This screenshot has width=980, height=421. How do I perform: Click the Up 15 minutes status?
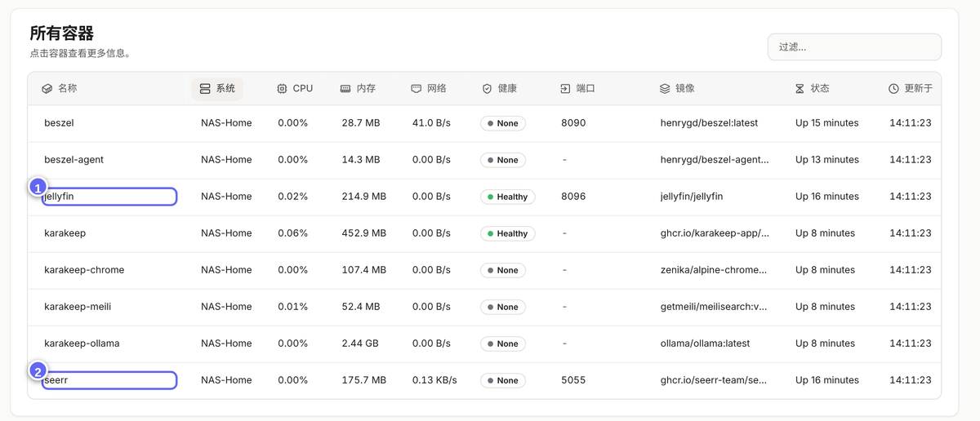827,123
